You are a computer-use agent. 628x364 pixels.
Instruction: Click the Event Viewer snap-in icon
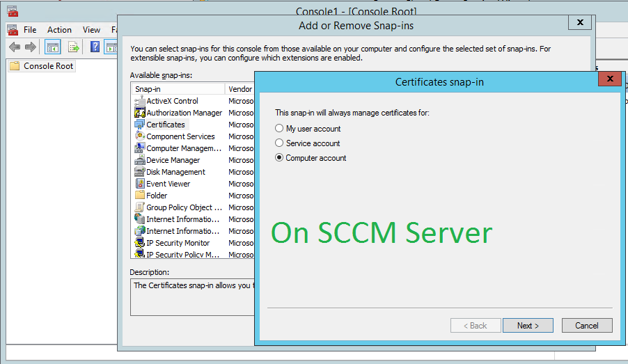coord(139,184)
